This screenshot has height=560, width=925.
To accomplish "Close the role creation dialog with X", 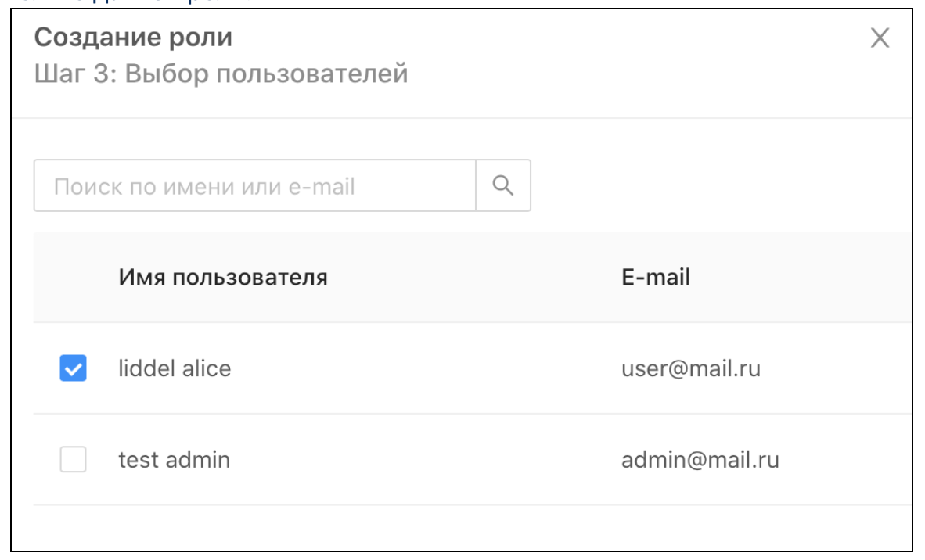I will click(x=880, y=39).
